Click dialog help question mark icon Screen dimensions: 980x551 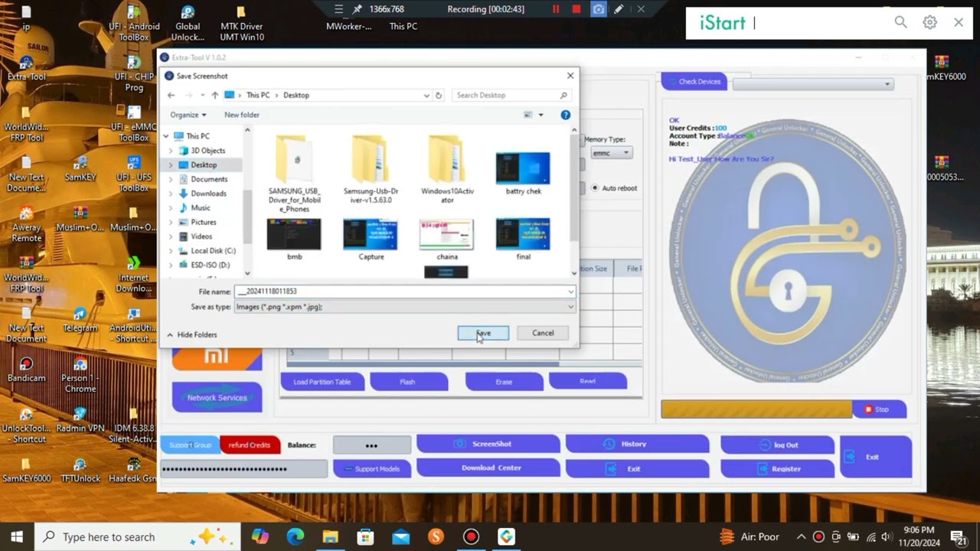[565, 115]
